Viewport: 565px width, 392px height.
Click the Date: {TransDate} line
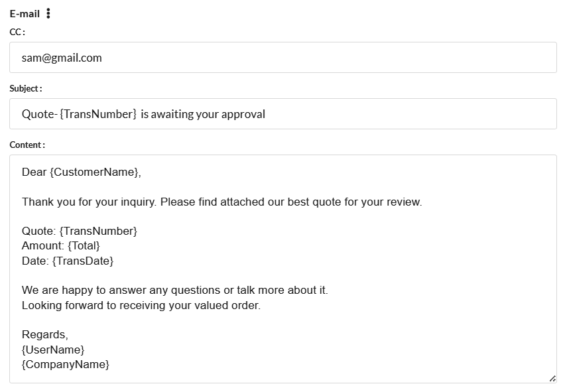click(68, 261)
